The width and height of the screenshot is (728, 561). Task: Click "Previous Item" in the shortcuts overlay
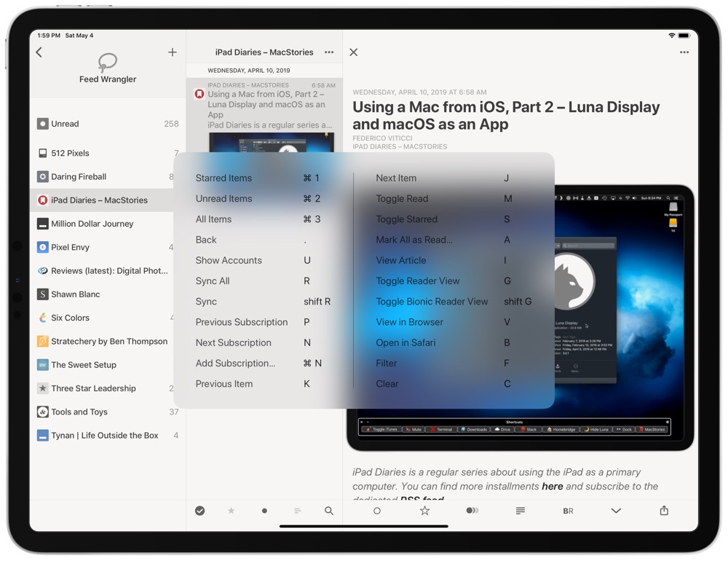click(x=224, y=384)
